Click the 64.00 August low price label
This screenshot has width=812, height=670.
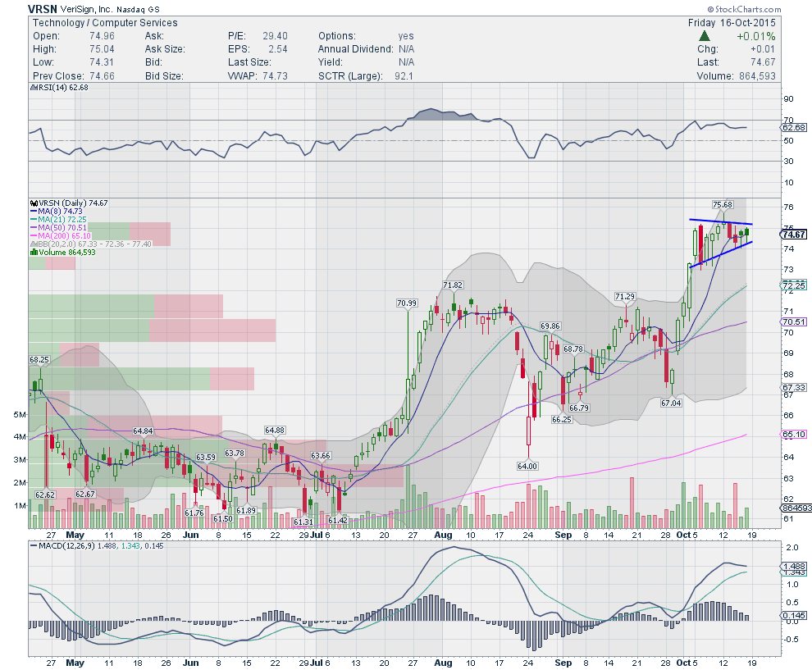527,467
